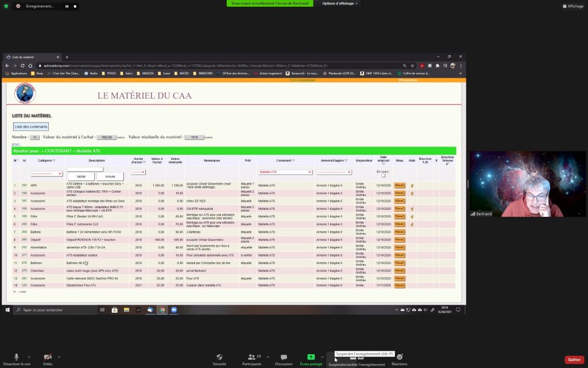Viewport: 588px width, 368px height.
Task: Open the browser extensions puzzle icon
Action: tap(437, 66)
